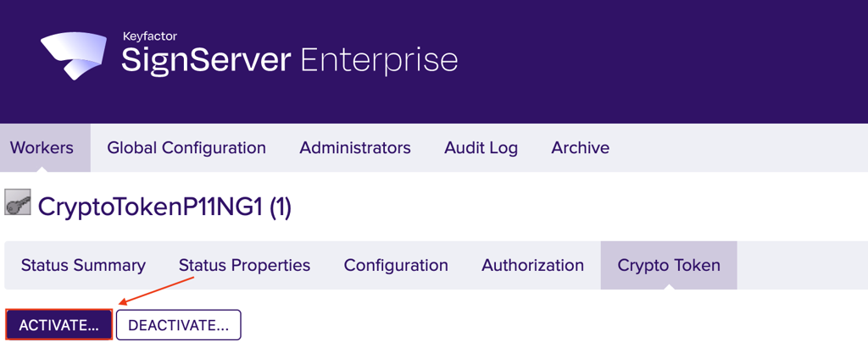Open the Authorization tab
The height and width of the screenshot is (353, 868).
click(532, 265)
